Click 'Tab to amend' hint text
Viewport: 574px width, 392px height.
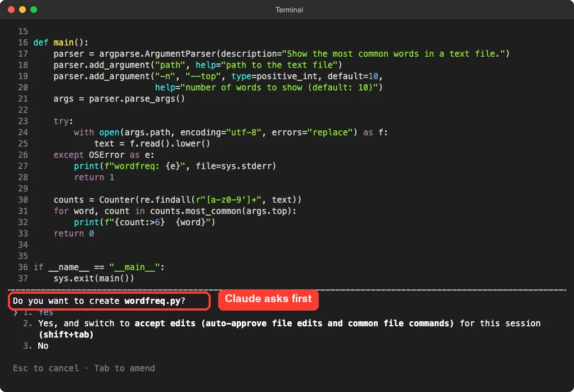pyautogui.click(x=124, y=368)
